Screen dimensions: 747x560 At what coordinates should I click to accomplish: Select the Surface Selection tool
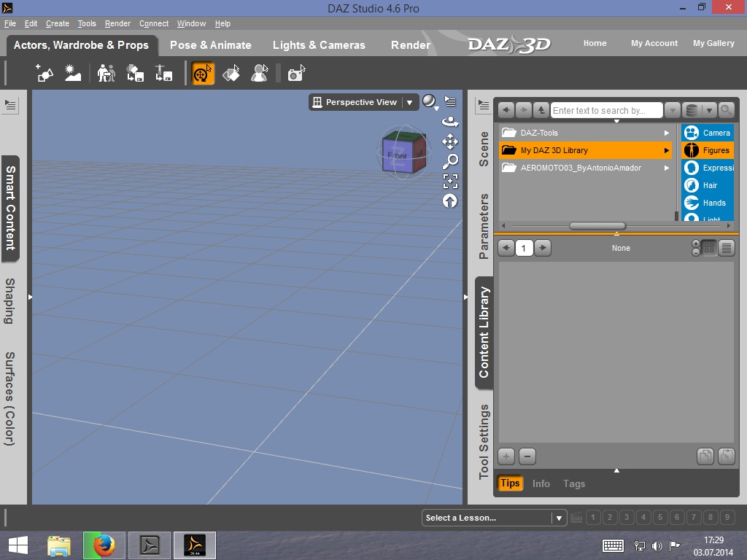click(x=231, y=74)
